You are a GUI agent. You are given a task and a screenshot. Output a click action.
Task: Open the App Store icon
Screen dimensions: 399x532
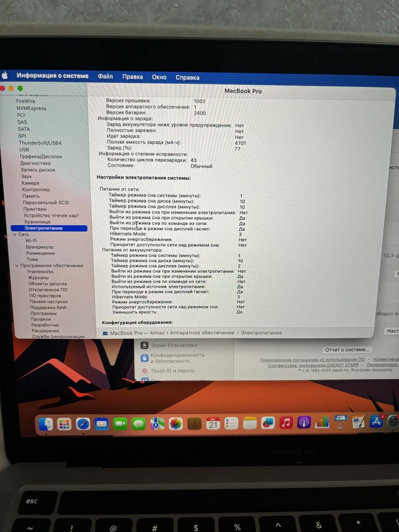click(x=376, y=421)
